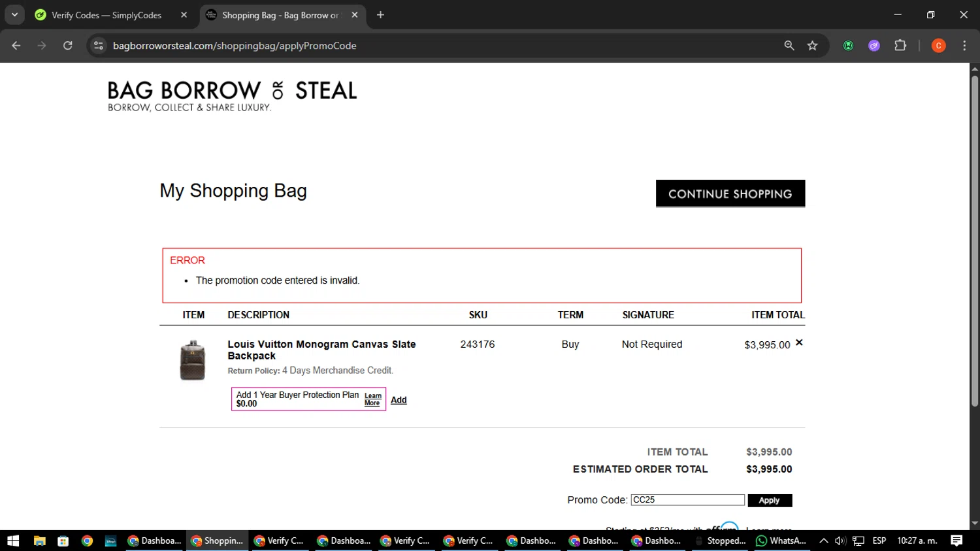
Task: Click the item total $3,995.00 in row
Action: tap(767, 345)
